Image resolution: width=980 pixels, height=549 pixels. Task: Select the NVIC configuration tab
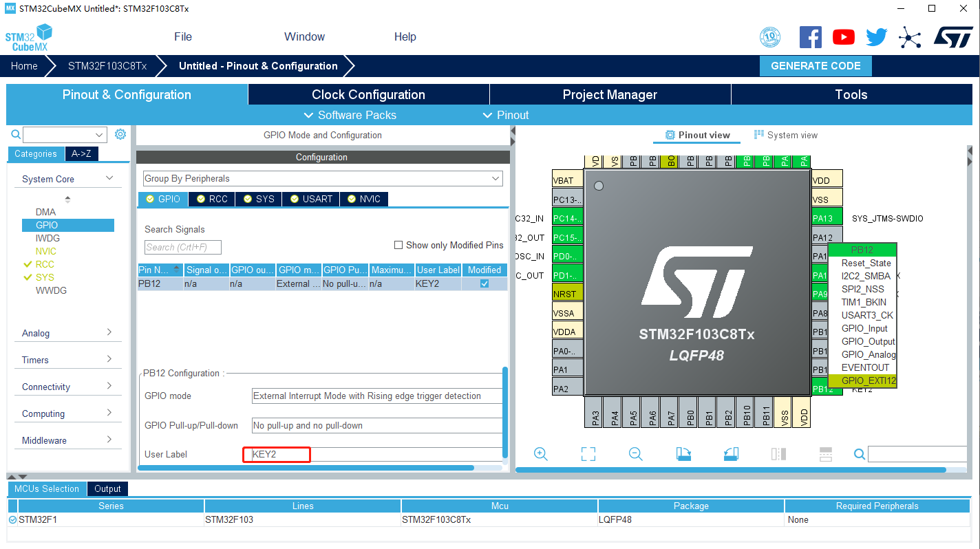pyautogui.click(x=363, y=199)
